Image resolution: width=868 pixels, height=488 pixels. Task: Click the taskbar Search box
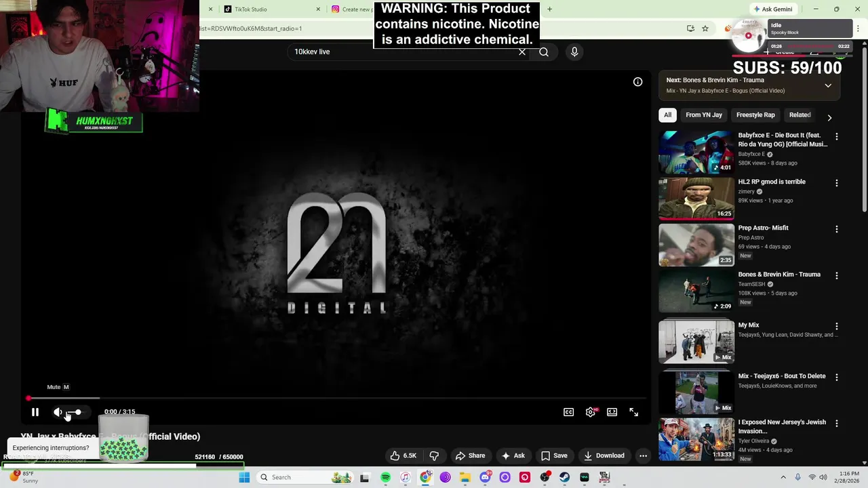coord(305,477)
